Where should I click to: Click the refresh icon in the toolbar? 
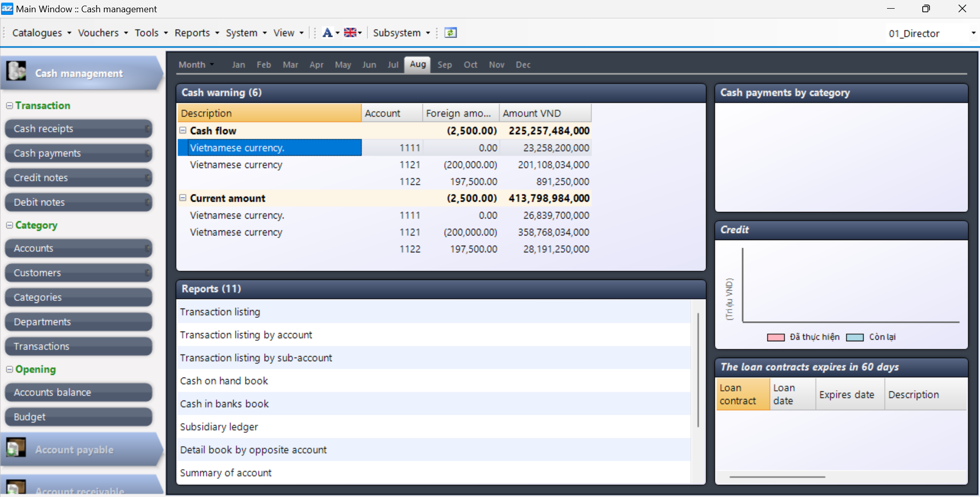450,33
